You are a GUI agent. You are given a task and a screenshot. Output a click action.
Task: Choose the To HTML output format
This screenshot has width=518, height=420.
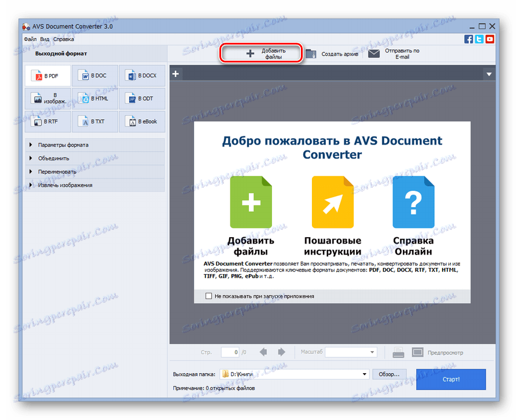(x=95, y=98)
